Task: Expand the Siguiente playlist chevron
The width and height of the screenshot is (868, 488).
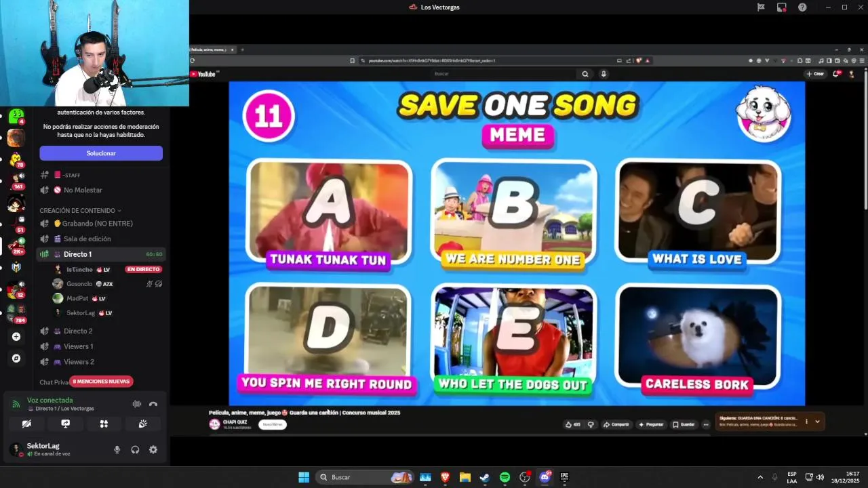Action: [x=818, y=422]
